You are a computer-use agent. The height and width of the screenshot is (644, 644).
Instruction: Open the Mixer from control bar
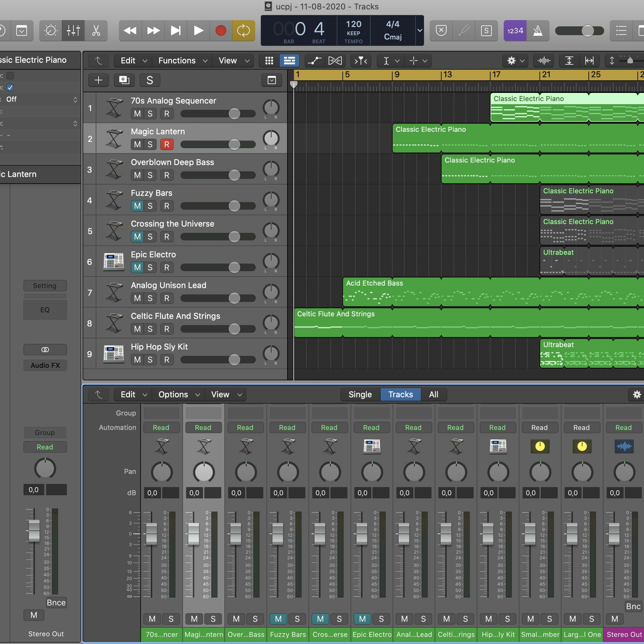[73, 31]
